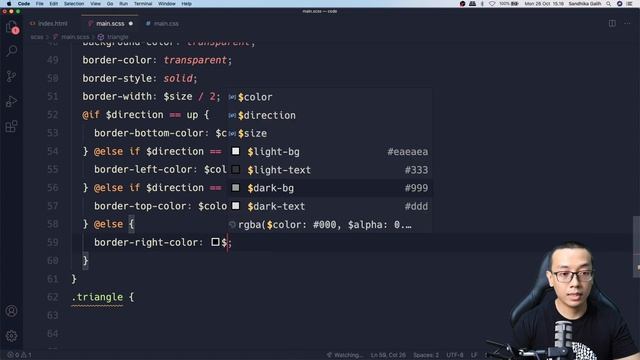Viewport: 640px width, 360px height.
Task: Click the triangle symbol in breadcrumbs
Action: tap(113, 37)
